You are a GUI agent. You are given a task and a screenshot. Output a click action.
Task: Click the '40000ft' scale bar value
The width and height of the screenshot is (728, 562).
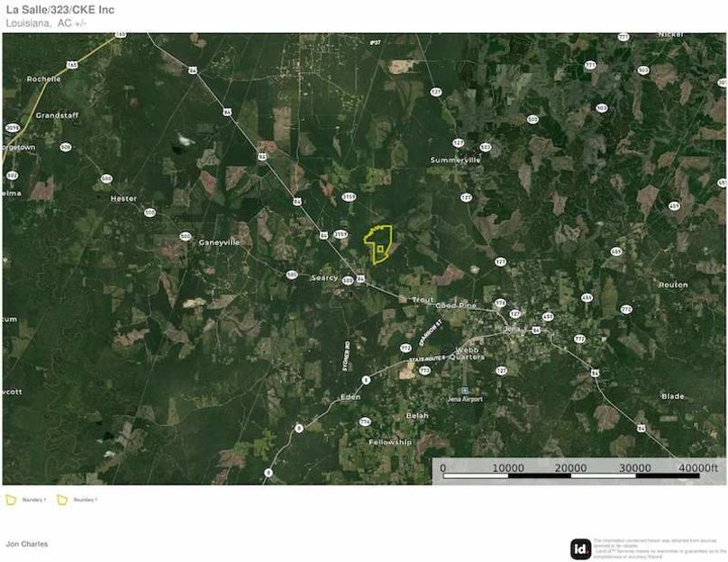click(x=698, y=467)
